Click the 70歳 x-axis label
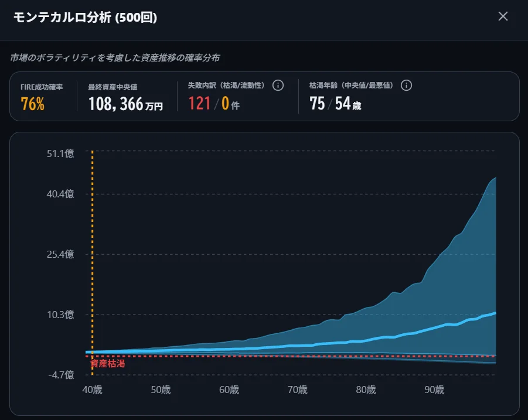 [297, 390]
